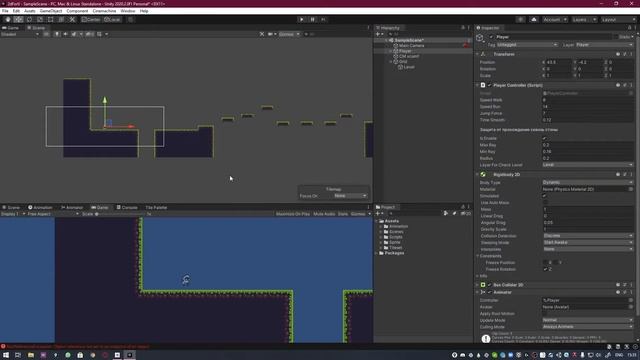Open the Account dropdown
The width and height of the screenshot is (640, 360).
[555, 20]
